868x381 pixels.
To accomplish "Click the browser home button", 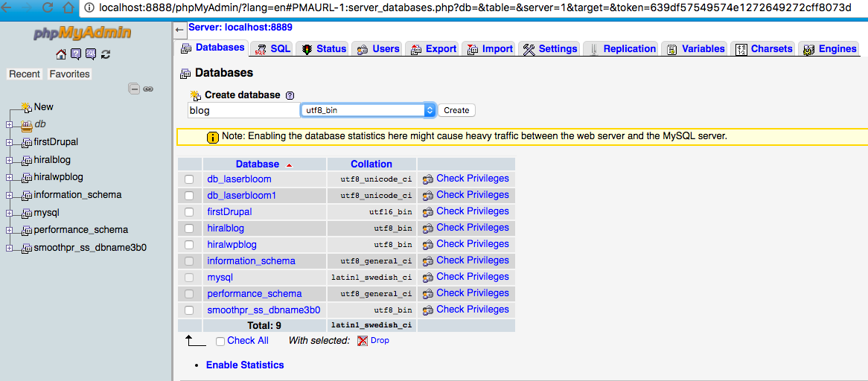I will click(x=68, y=7).
